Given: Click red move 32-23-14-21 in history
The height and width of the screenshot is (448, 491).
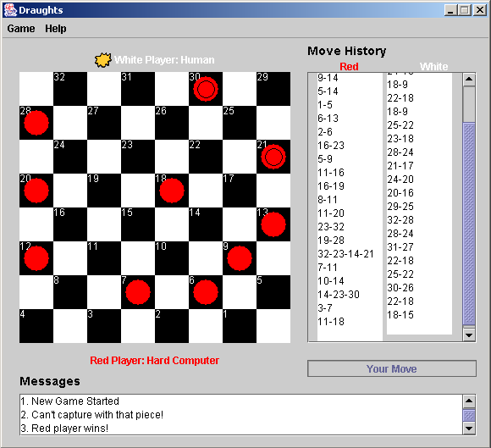Looking at the screenshot, I should pos(345,254).
